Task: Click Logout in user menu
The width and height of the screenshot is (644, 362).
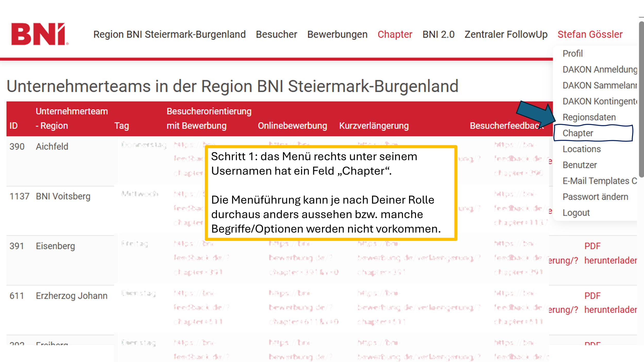Action: [576, 213]
